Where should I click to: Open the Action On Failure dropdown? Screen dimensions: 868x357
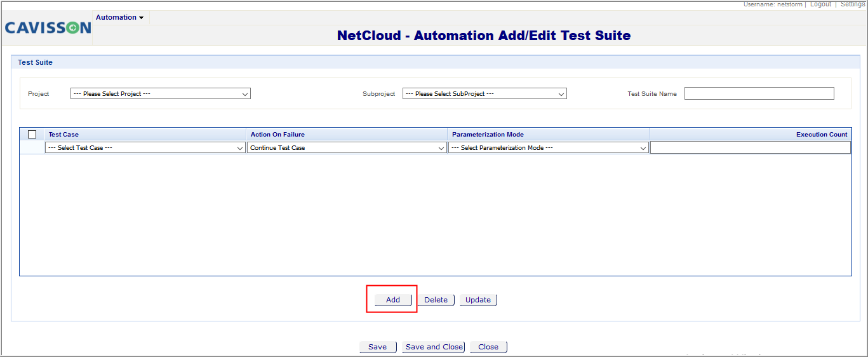click(x=347, y=147)
